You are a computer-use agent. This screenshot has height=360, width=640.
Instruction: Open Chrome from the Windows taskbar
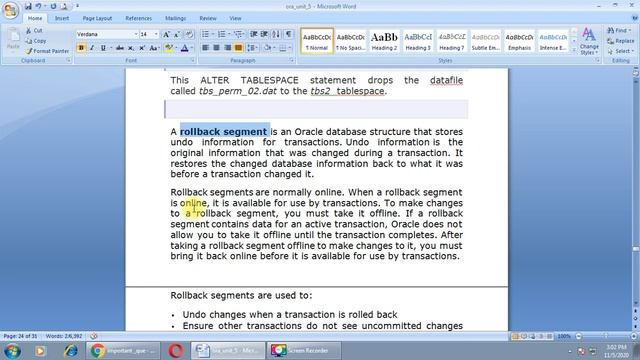123,351
